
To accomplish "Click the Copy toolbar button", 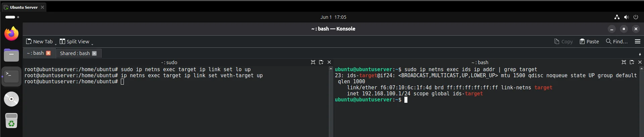I will point(563,42).
